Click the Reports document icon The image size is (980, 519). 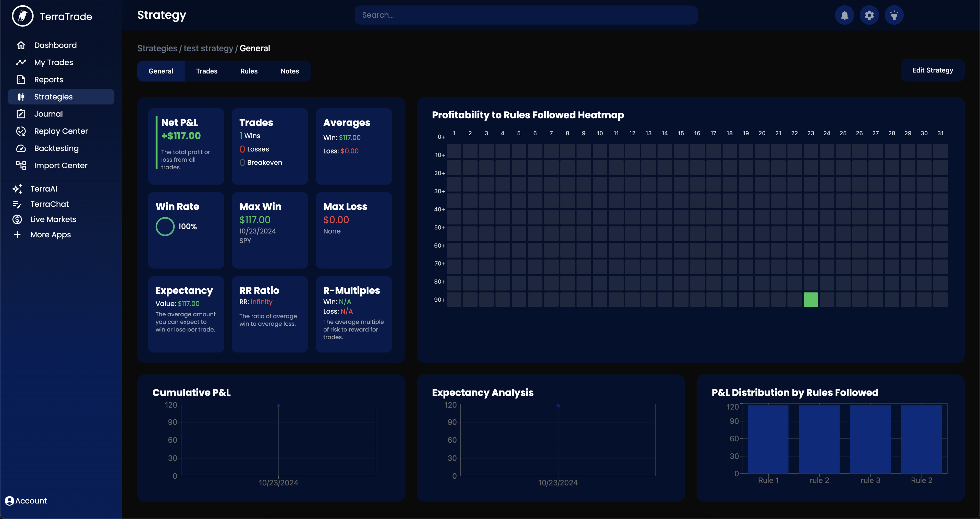(x=21, y=80)
